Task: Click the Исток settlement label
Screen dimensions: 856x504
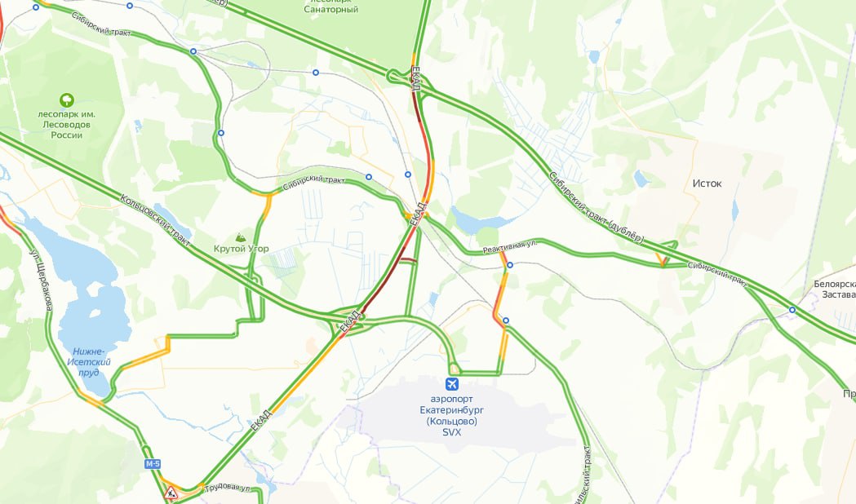Action: [x=707, y=183]
